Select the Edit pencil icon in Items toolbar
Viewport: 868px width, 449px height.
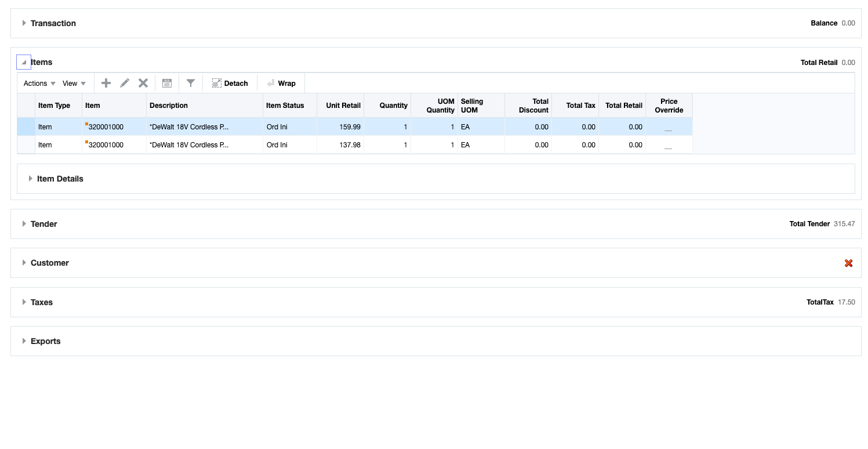(125, 82)
